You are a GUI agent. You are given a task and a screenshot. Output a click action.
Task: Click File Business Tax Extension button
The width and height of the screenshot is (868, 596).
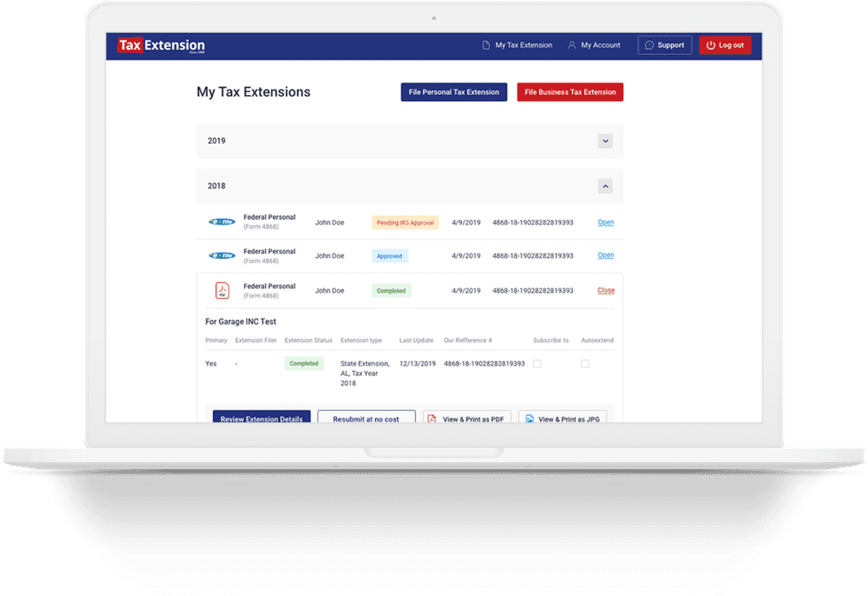pos(570,92)
